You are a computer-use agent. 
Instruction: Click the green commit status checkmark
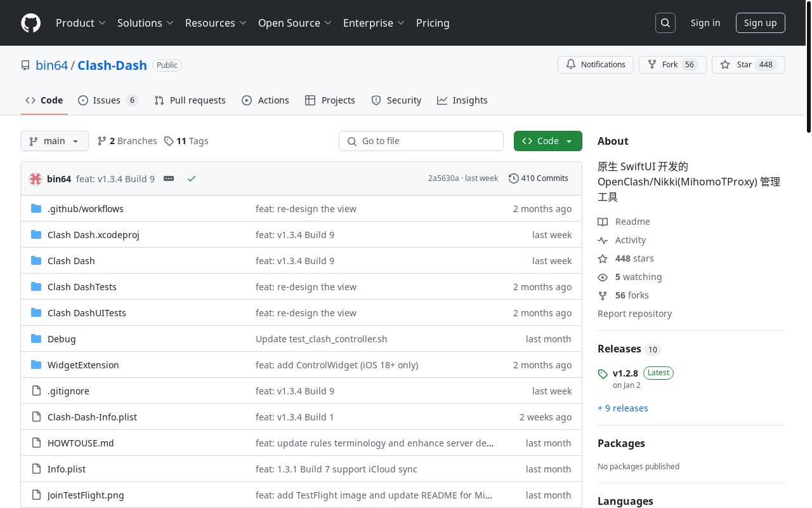coord(192,179)
